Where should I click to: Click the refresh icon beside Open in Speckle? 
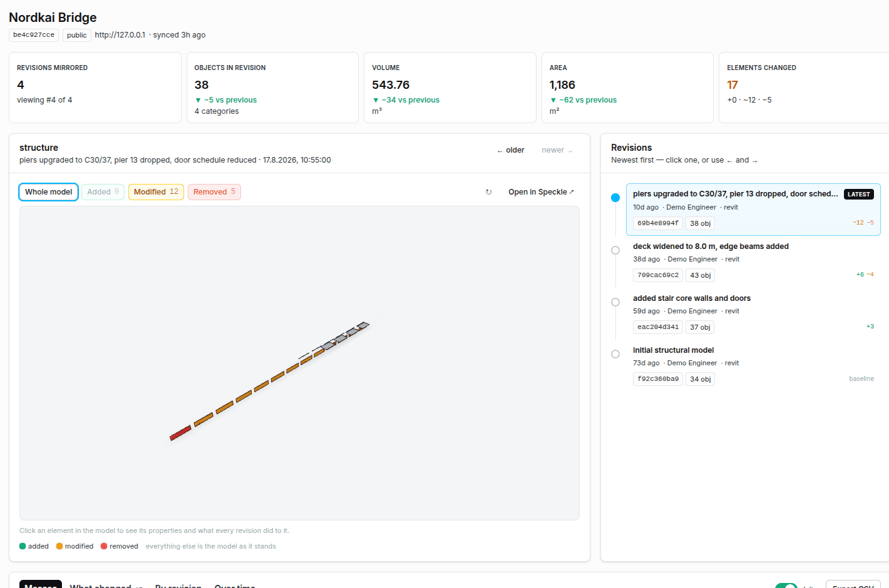click(488, 192)
